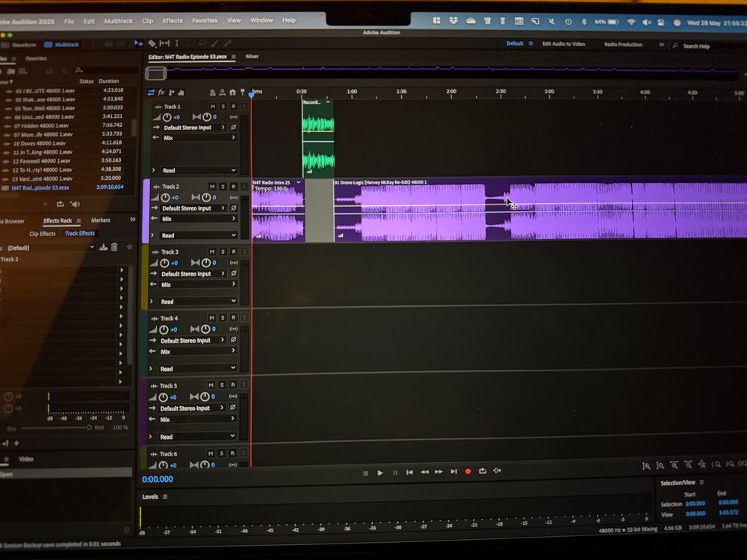Select the Slip tool in the toolbar
Image resolution: width=747 pixels, height=560 pixels.
pyautogui.click(x=164, y=43)
